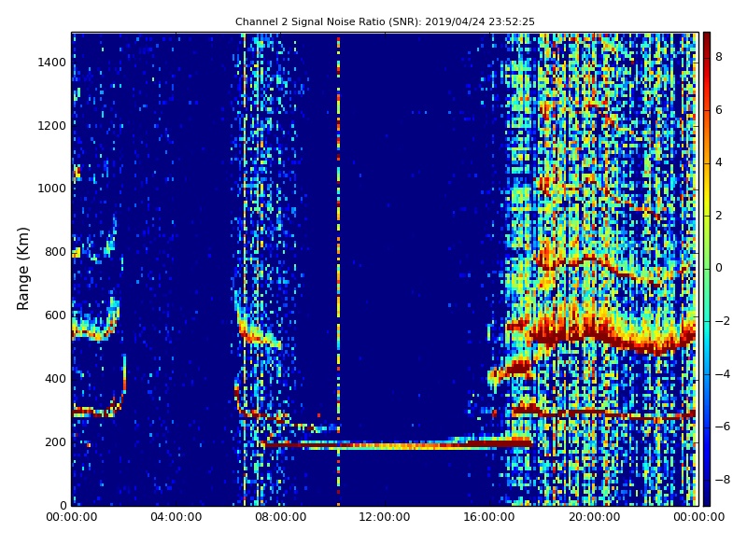Click the dark red top of the colorbar
This screenshot has height=560, width=747.
click(707, 40)
